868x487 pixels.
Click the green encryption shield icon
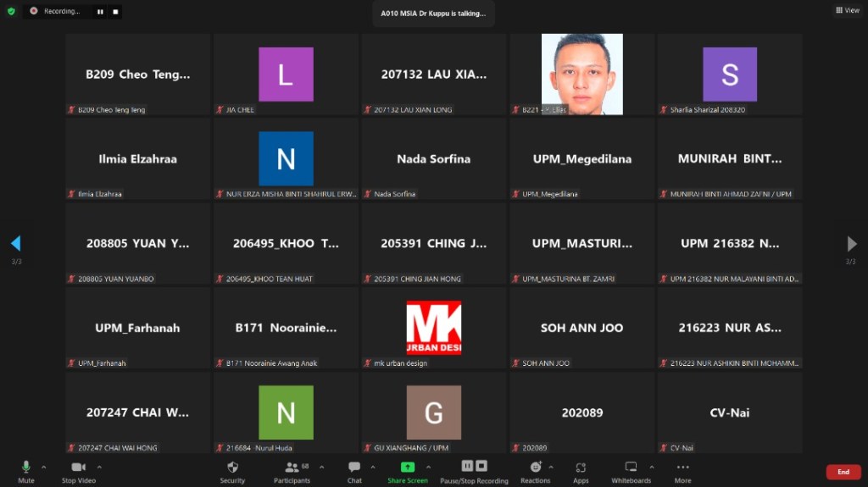point(11,11)
